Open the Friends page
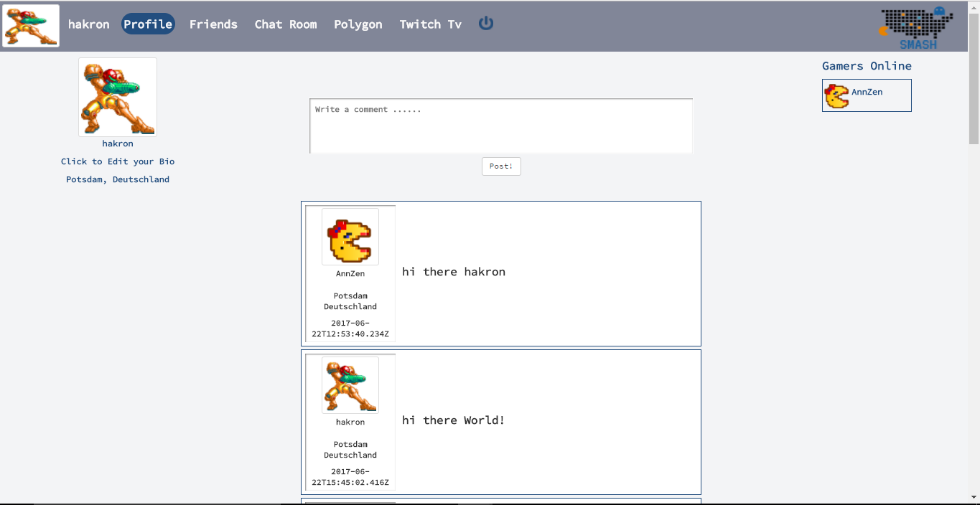Viewport: 980px width, 505px height. 213,24
